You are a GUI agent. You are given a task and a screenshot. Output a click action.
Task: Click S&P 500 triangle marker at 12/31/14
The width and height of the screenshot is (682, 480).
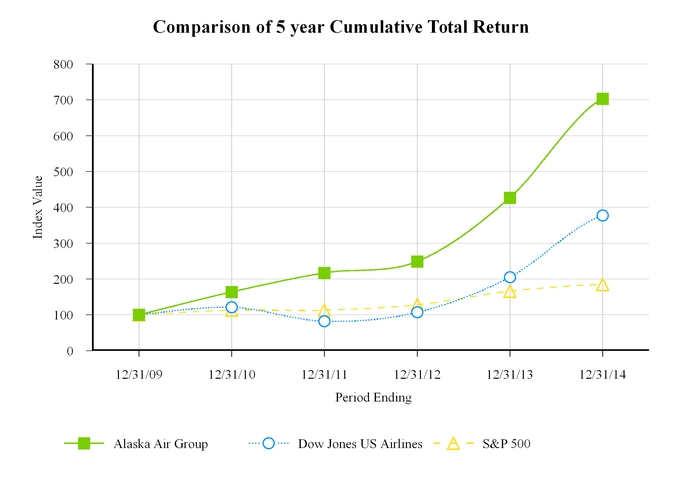tap(602, 285)
